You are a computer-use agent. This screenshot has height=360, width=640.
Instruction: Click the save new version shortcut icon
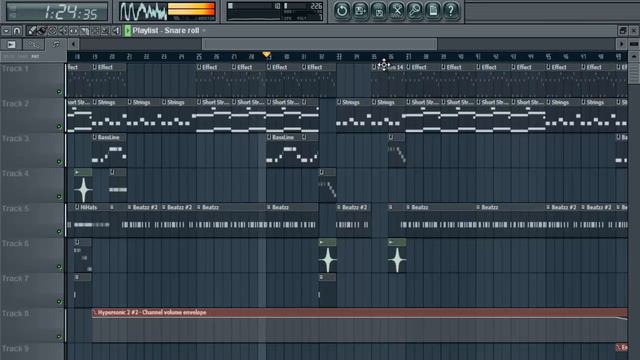point(360,11)
